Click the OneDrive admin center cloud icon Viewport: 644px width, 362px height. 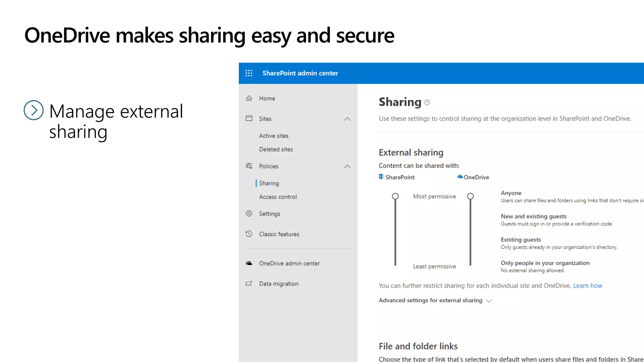pos(249,263)
